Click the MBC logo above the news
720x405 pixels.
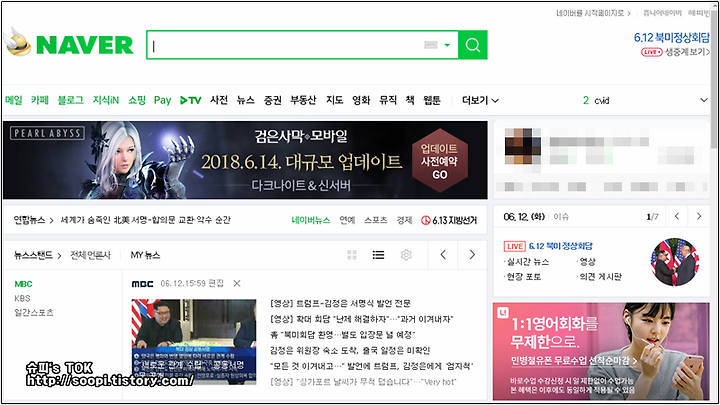point(142,284)
